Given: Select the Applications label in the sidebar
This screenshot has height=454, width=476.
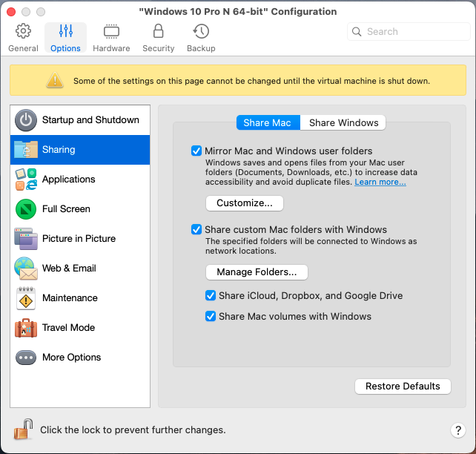Looking at the screenshot, I should (69, 180).
